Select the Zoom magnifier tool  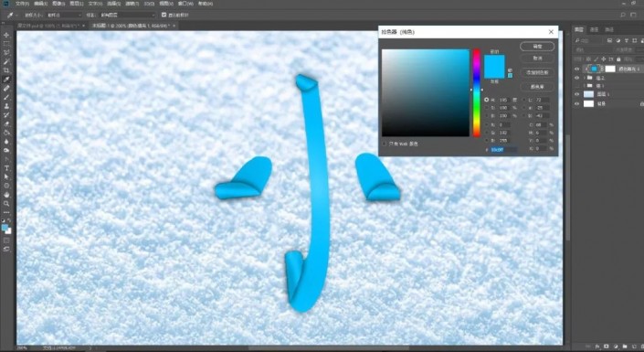6,204
